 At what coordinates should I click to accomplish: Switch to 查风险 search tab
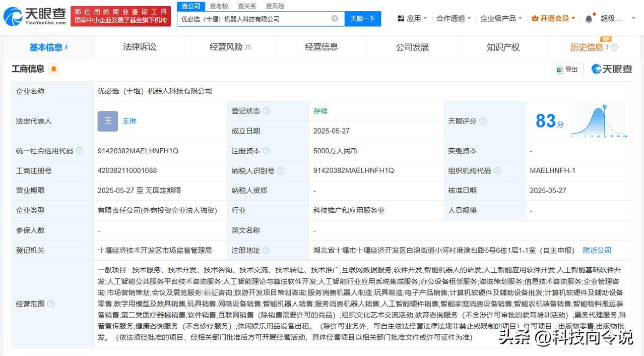point(275,6)
